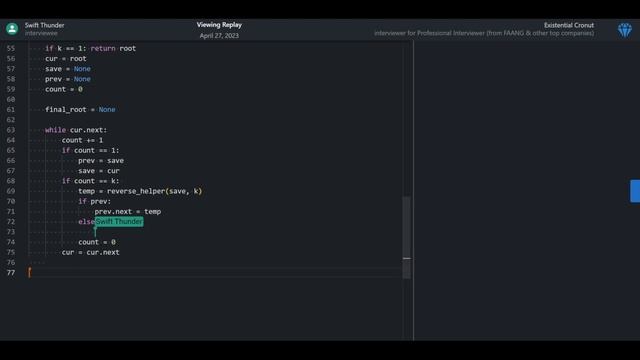Click the code 'cur = root'
This screenshot has height=360, width=640.
coord(66,58)
